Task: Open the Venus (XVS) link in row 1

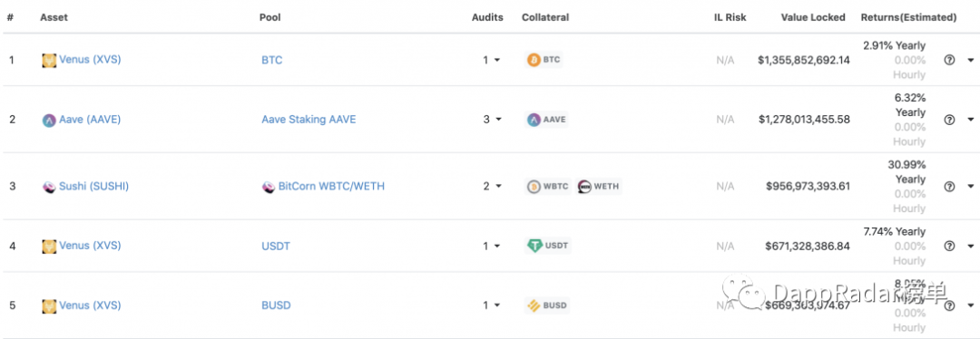Action: [90, 60]
